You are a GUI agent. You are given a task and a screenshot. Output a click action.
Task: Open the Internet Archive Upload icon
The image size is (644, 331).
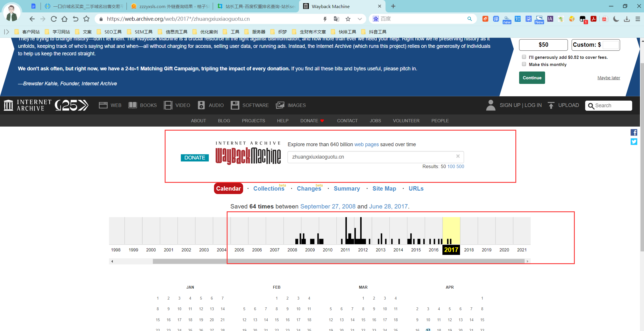click(551, 105)
